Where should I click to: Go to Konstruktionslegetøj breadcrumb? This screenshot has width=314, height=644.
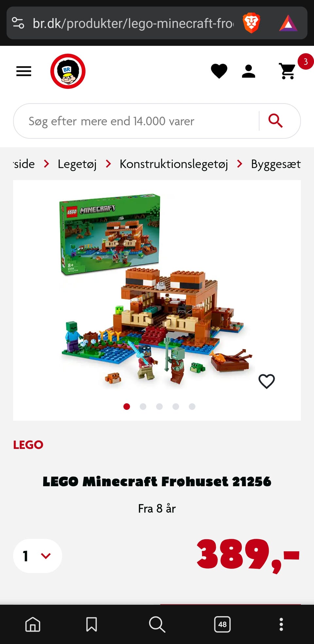tap(174, 164)
